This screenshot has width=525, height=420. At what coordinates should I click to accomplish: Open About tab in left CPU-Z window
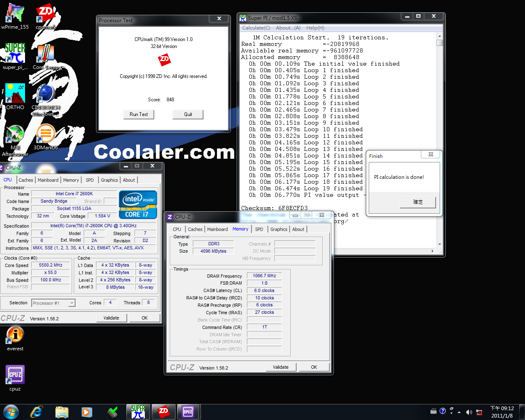coord(129,180)
